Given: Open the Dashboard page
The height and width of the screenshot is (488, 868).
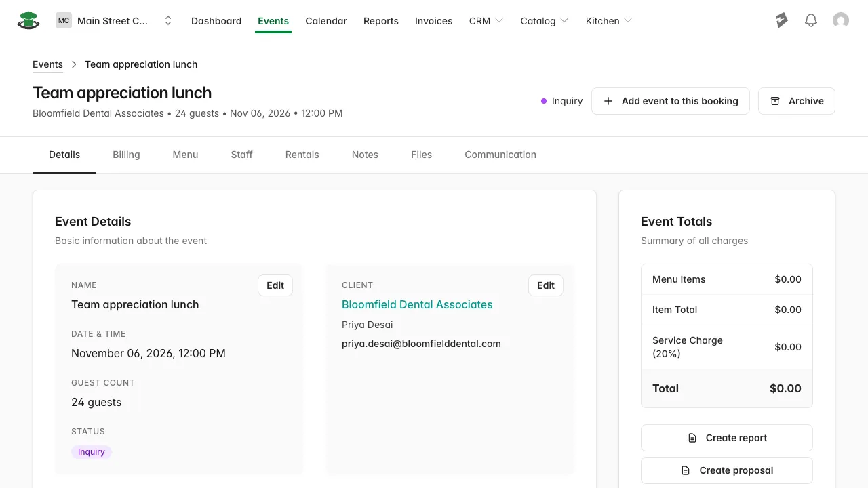Looking at the screenshot, I should coord(216,21).
